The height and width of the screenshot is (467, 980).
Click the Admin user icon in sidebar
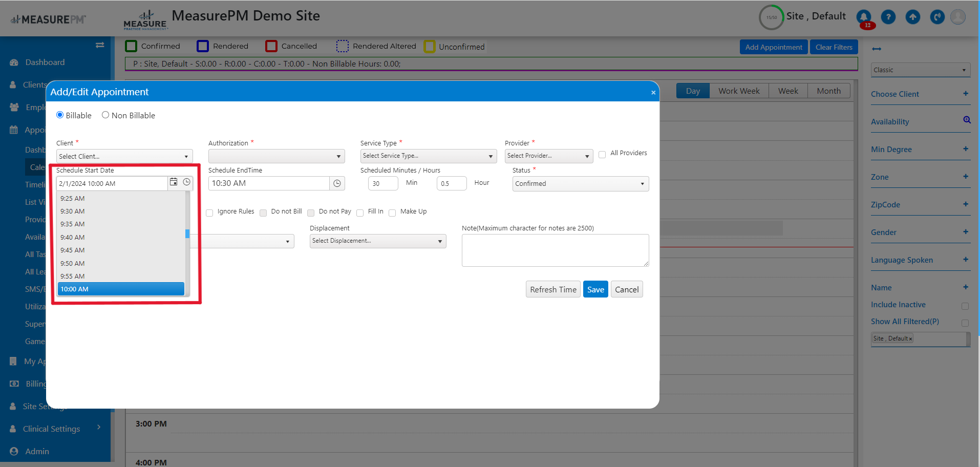[14, 451]
